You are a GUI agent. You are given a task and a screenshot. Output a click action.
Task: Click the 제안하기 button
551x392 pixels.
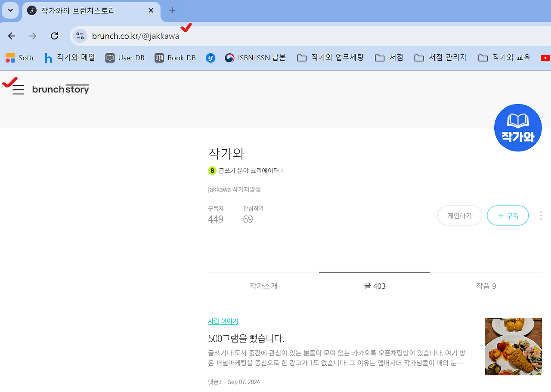(460, 215)
